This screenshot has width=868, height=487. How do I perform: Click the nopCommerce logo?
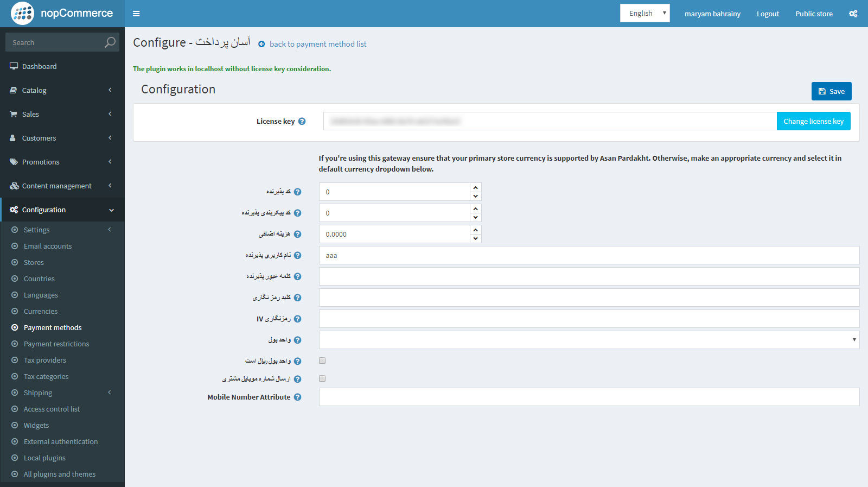62,13
